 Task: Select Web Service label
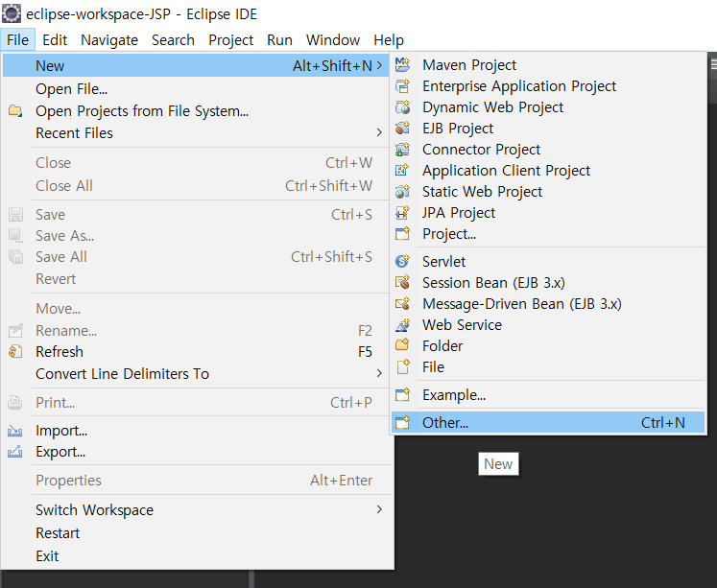click(462, 325)
